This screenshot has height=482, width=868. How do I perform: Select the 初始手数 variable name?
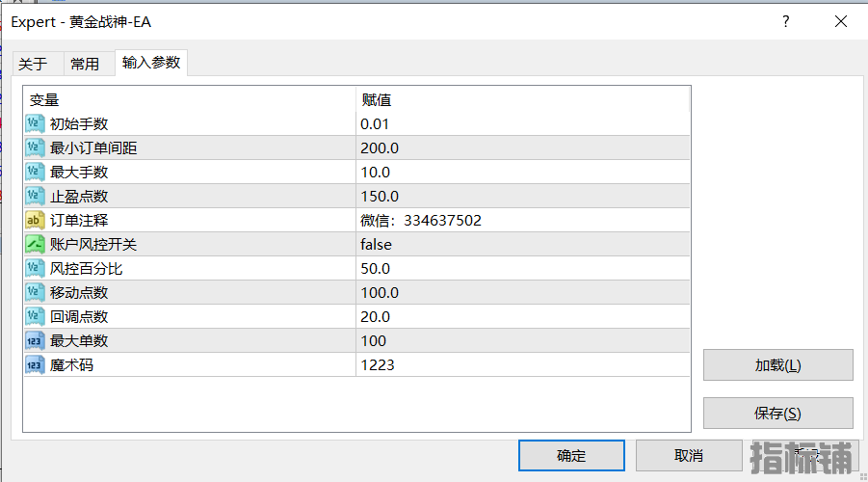click(79, 124)
